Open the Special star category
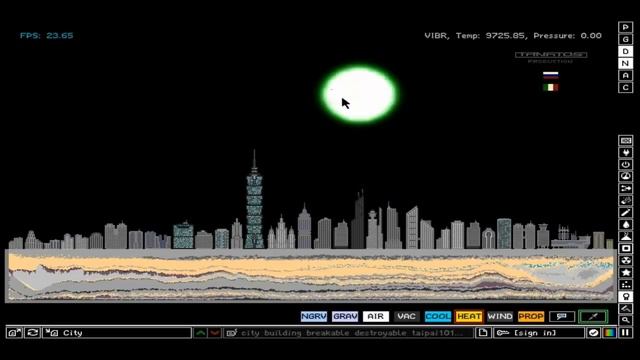 click(625, 272)
